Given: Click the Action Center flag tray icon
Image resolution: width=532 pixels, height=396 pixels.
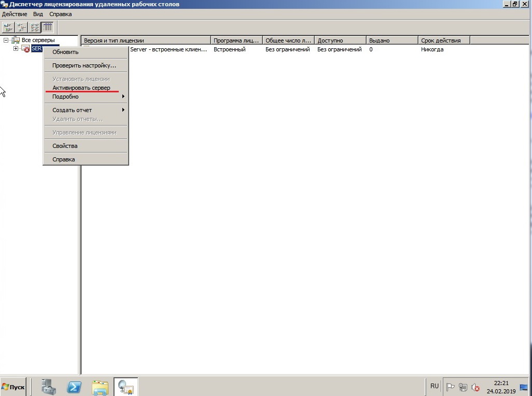Looking at the screenshot, I should click(x=451, y=387).
